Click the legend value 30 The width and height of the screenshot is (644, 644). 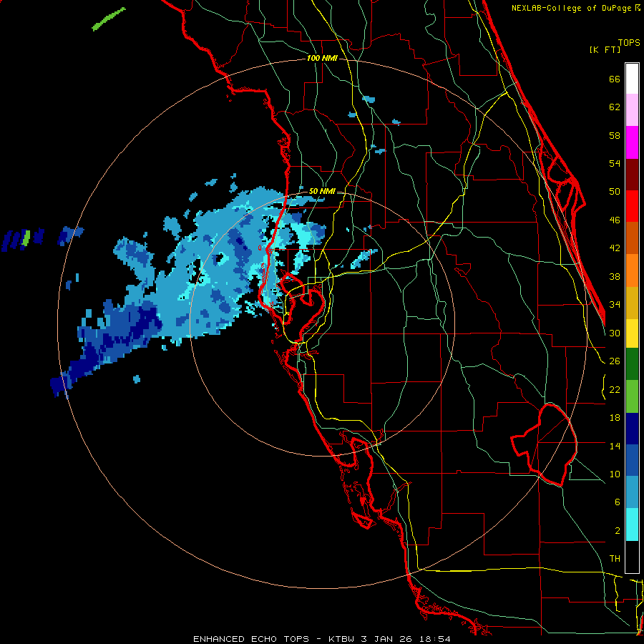pos(615,333)
